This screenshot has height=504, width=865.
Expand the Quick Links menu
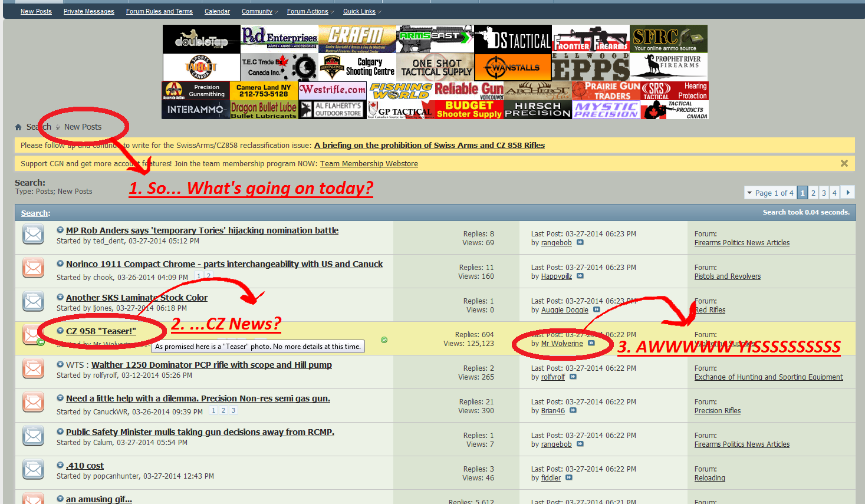pos(359,11)
